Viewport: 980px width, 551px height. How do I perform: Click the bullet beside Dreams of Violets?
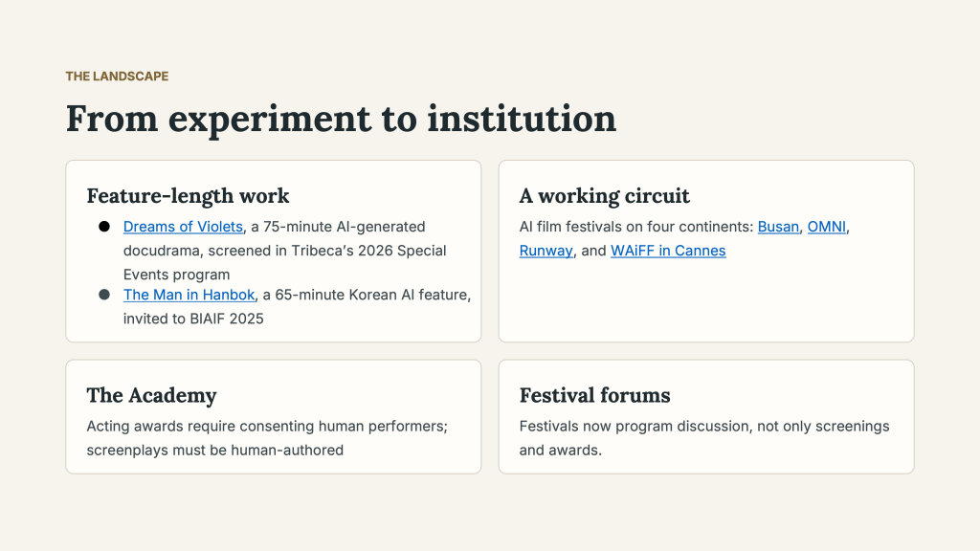pos(104,226)
